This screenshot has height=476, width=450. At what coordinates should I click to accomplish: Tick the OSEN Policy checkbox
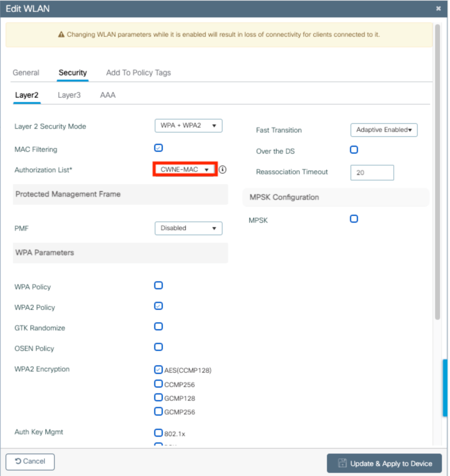[x=159, y=347]
